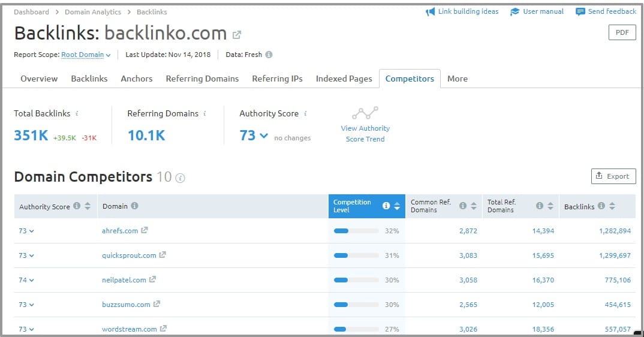
Task: Click the Backlinks column info icon
Action: [x=601, y=206]
